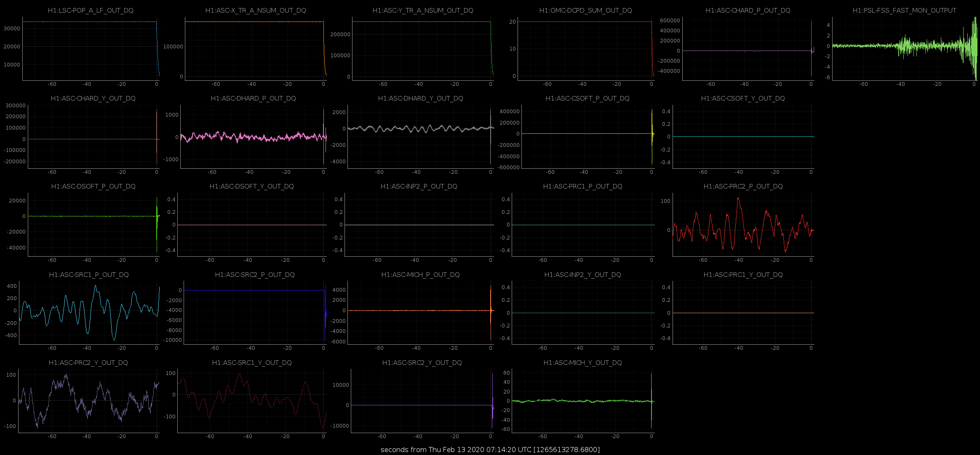Click the H1:ASC-CSOFT_P_OUT_DQ yellow spike plot
The width and height of the screenshot is (980, 455).
click(x=588, y=137)
